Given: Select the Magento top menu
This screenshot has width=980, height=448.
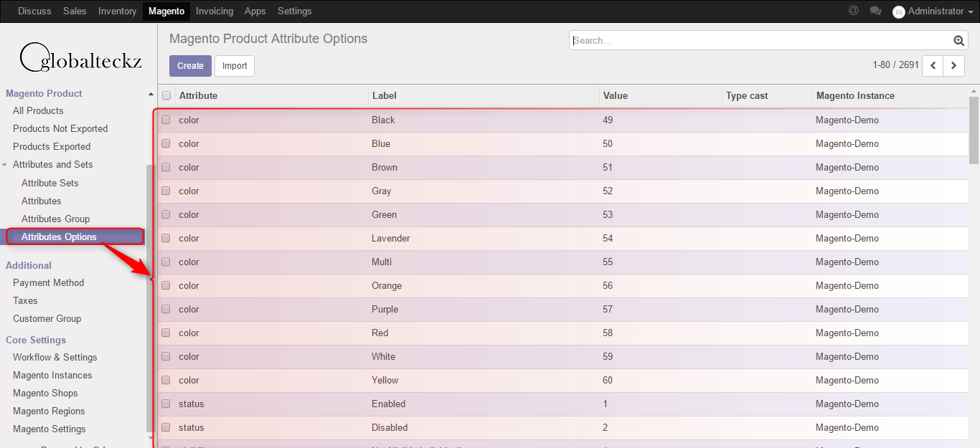Looking at the screenshot, I should click(166, 11).
